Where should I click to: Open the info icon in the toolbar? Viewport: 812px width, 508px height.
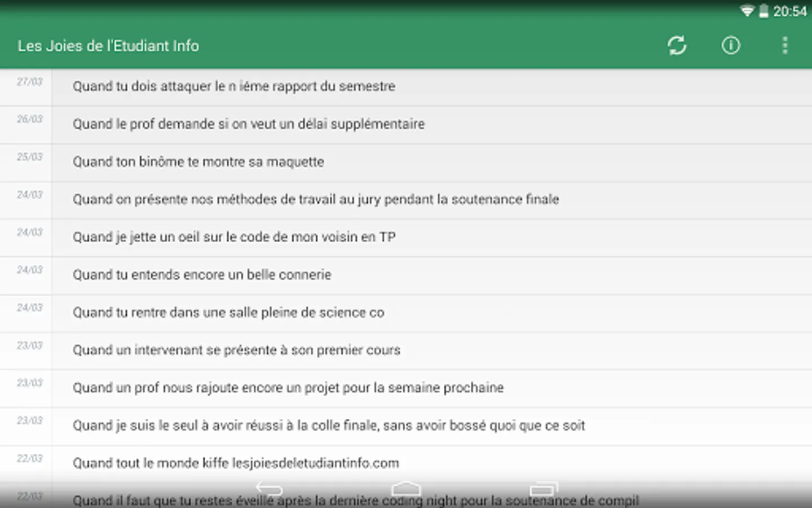731,46
